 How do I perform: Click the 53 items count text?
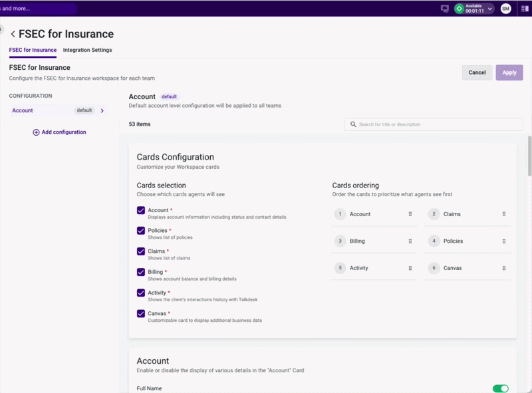tap(140, 124)
